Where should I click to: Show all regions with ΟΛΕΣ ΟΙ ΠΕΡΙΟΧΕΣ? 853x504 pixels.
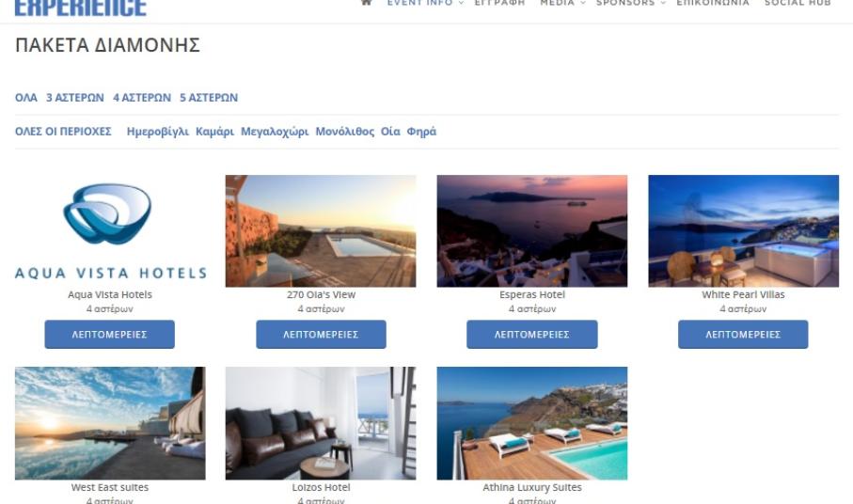point(63,131)
